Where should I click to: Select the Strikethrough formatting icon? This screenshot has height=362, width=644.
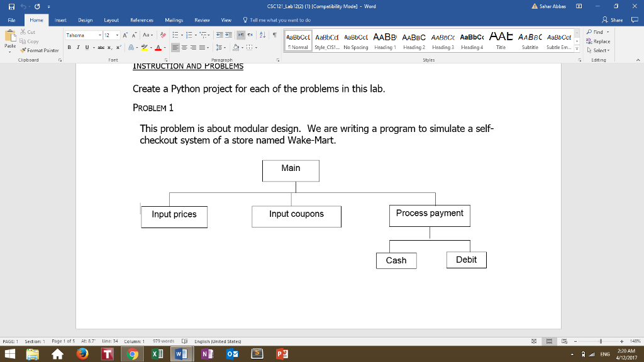pyautogui.click(x=103, y=48)
